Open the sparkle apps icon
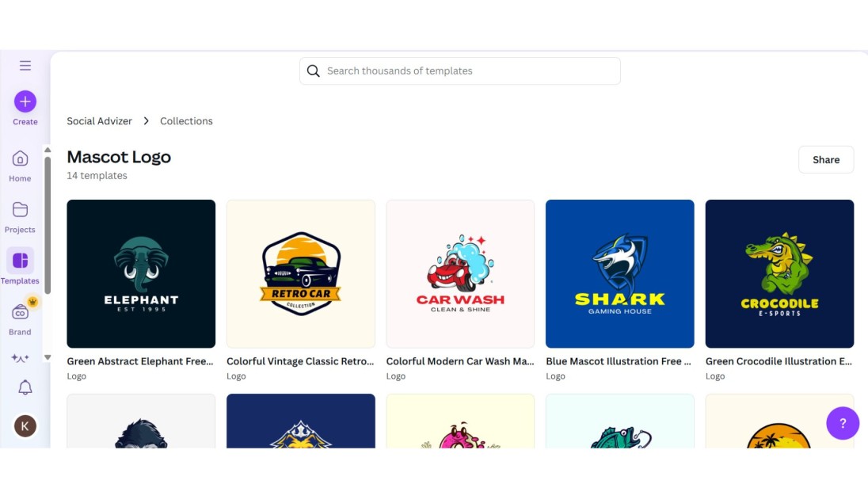 (x=20, y=358)
